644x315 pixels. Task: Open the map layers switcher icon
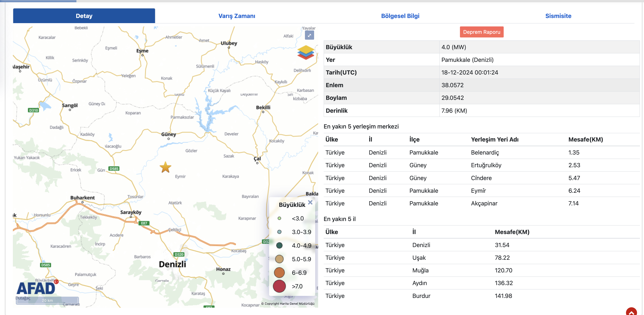tap(305, 52)
